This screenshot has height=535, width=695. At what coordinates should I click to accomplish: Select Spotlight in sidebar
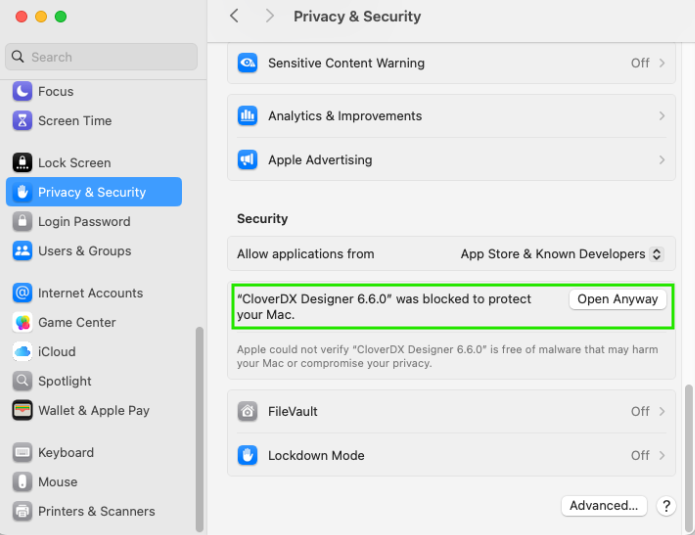[94, 381]
